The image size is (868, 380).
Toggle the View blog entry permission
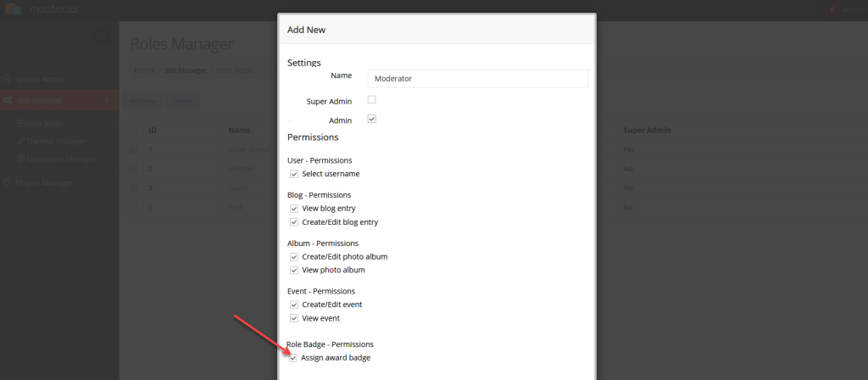294,209
